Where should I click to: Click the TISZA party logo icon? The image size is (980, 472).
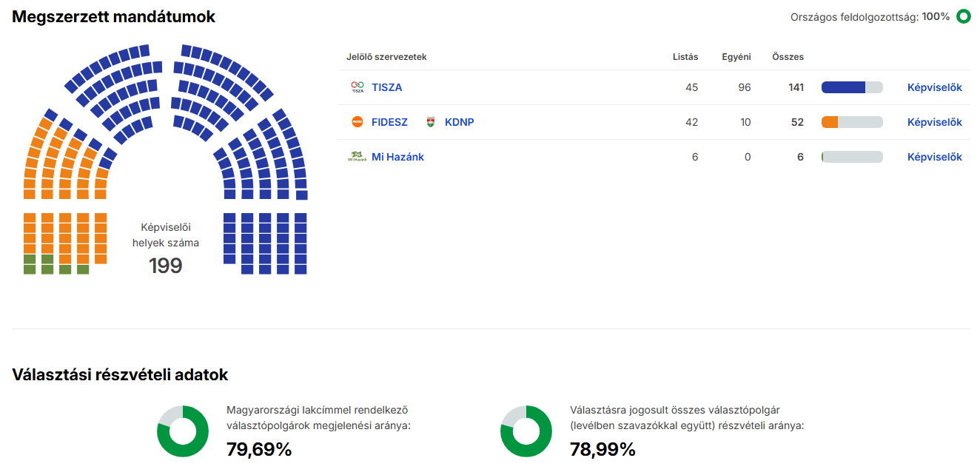click(358, 87)
